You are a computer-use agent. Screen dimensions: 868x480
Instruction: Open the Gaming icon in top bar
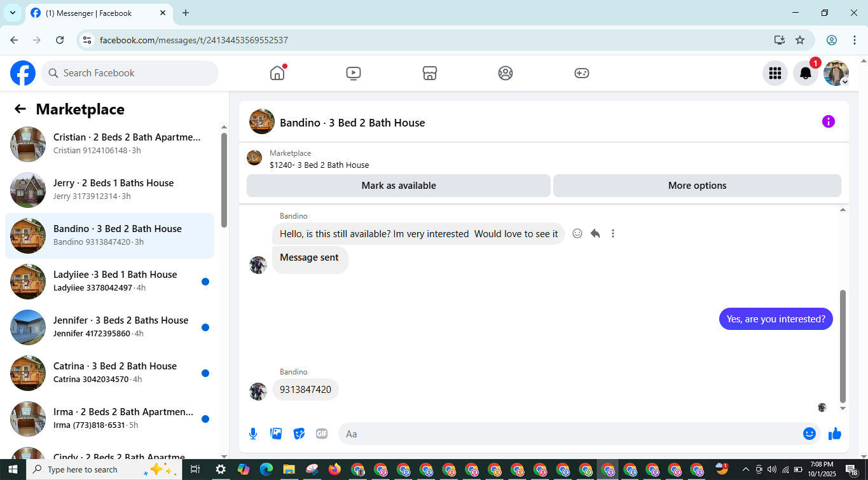582,73
